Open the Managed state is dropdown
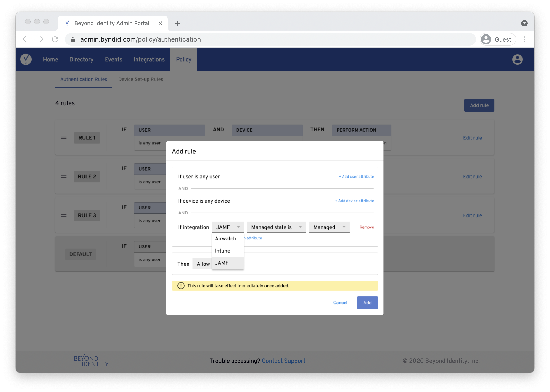The height and width of the screenshot is (392, 550). (x=276, y=227)
